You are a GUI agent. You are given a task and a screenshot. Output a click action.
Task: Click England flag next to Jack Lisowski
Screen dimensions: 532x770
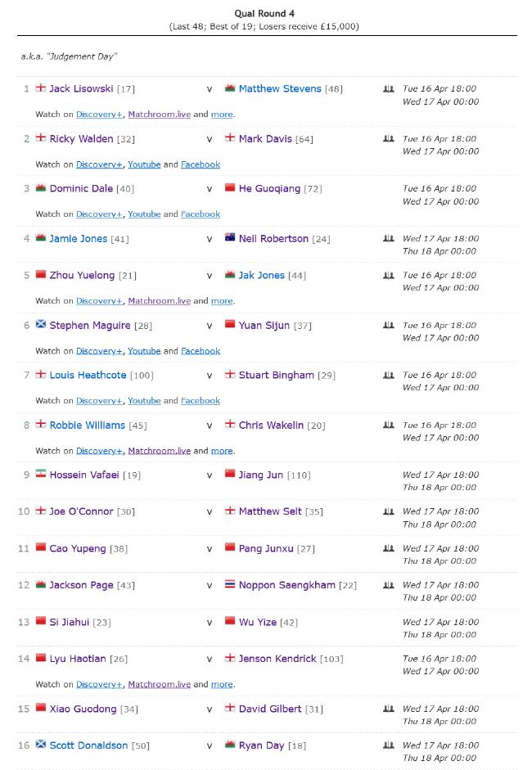click(x=41, y=88)
